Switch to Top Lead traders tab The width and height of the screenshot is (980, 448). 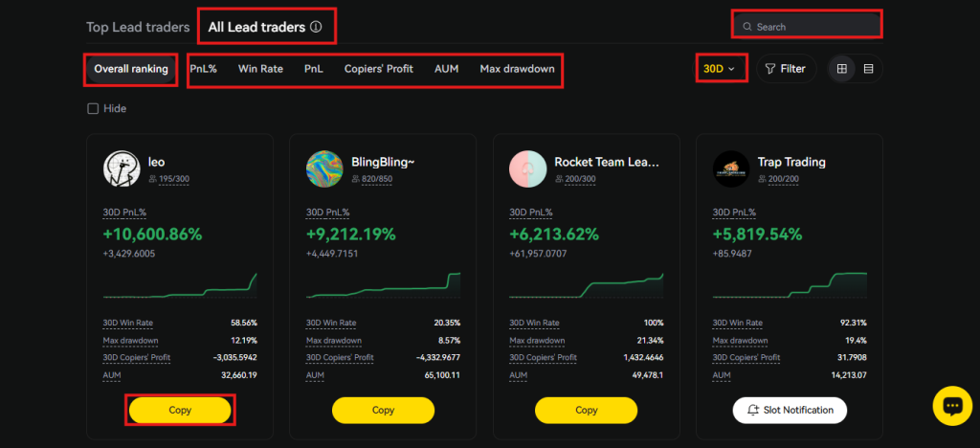tap(138, 27)
